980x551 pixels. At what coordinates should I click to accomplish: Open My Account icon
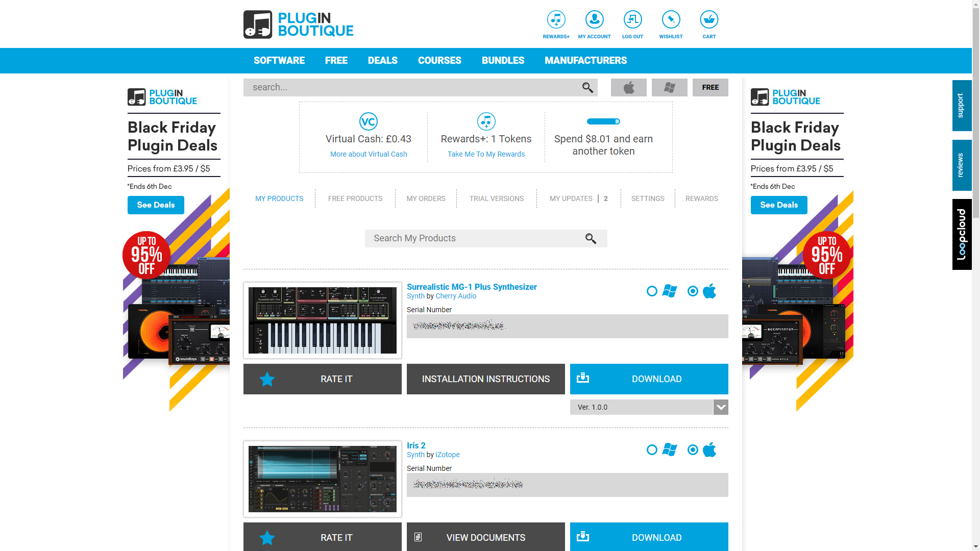coord(594,19)
